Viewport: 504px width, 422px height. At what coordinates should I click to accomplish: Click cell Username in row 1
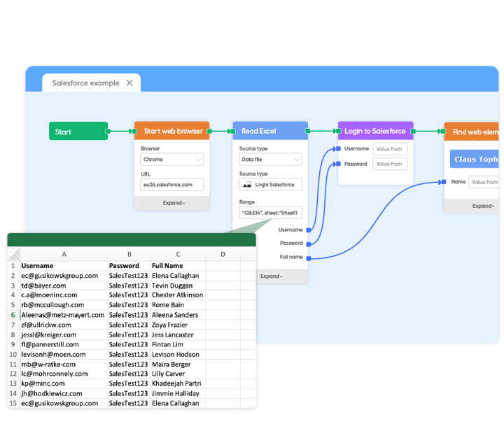point(64,266)
